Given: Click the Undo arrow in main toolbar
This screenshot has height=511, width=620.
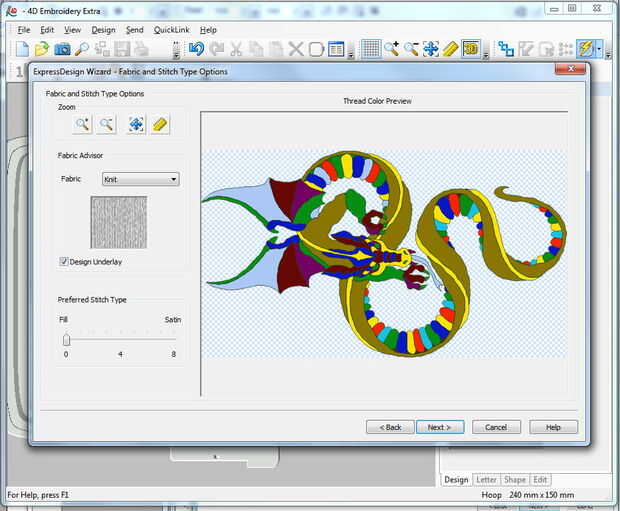Looking at the screenshot, I should point(196,49).
